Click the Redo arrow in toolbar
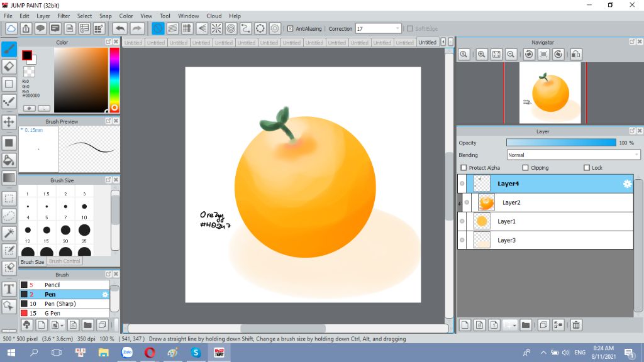The image size is (644, 362). point(136,28)
